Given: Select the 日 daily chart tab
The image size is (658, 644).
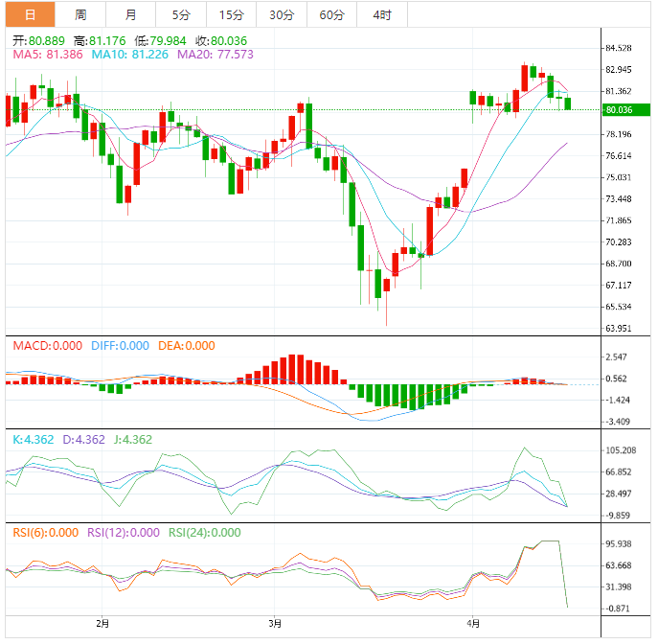Looking at the screenshot, I should click(x=31, y=14).
